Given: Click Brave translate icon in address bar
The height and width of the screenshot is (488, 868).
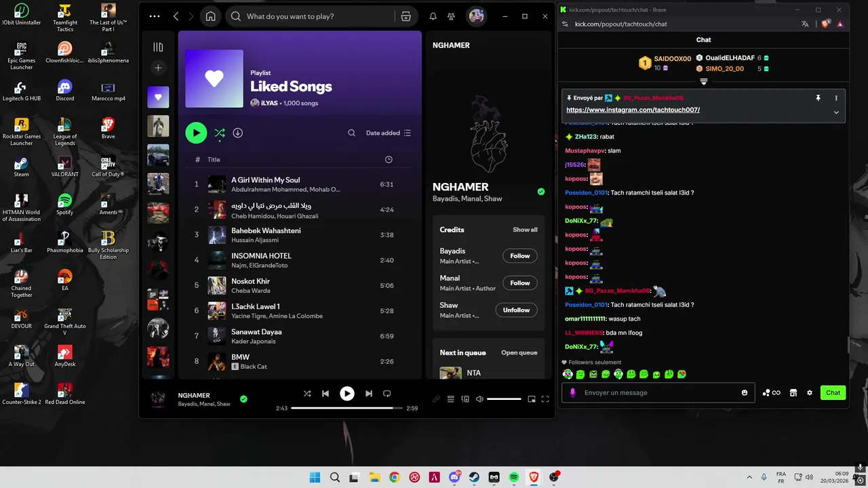Looking at the screenshot, I should 805,24.
